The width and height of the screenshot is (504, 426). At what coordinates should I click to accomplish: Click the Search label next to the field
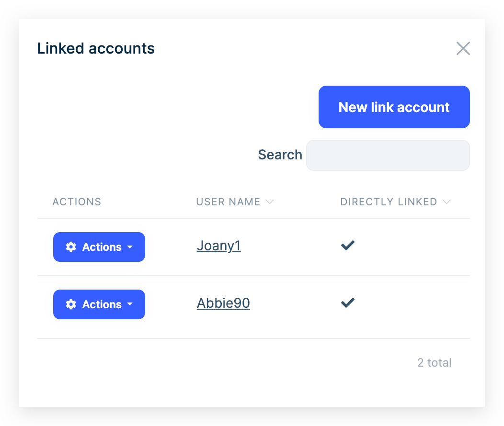tap(280, 155)
